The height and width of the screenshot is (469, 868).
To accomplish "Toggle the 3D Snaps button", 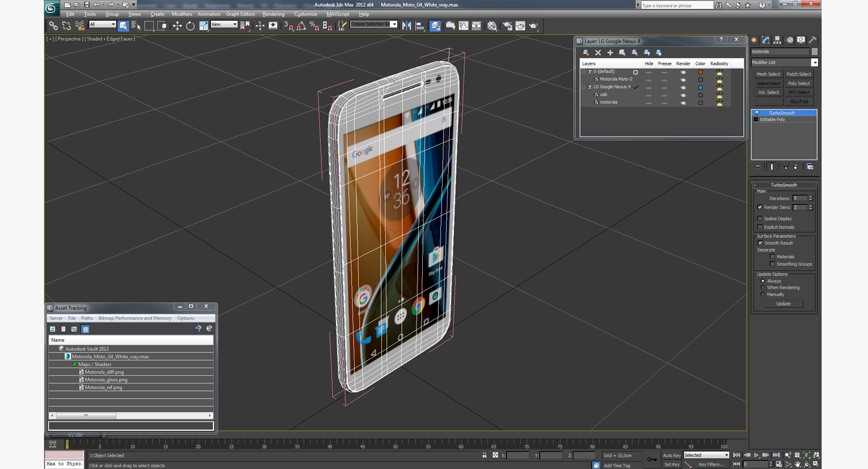I will pos(289,26).
